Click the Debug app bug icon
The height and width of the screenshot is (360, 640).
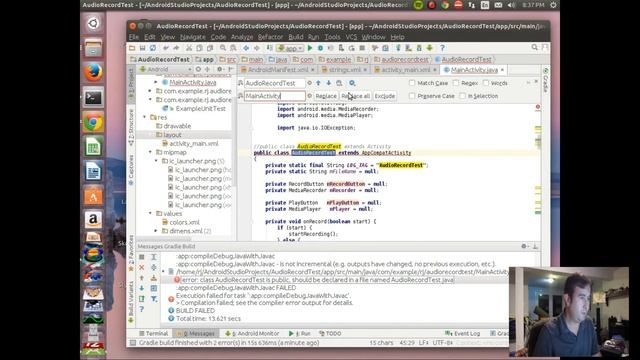320,48
